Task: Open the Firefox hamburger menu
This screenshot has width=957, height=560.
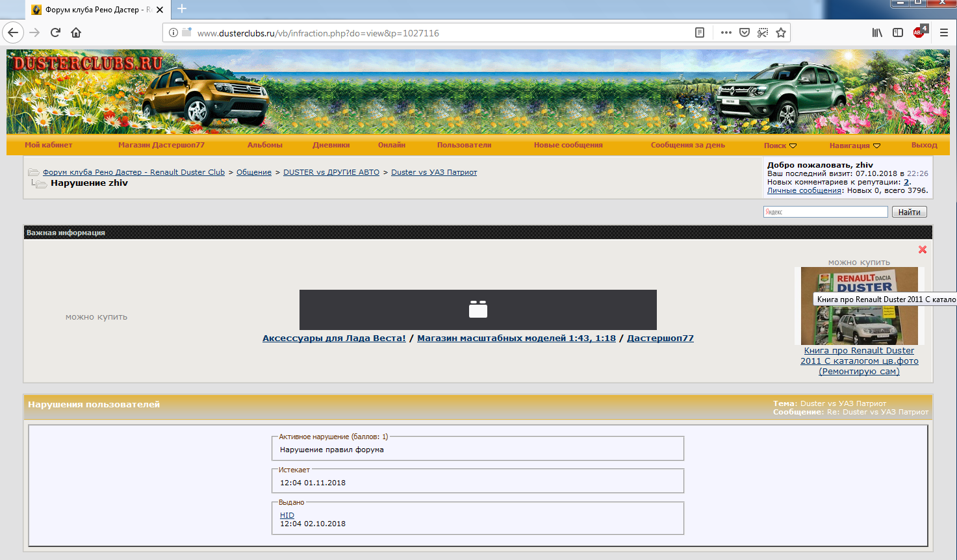Action: (944, 32)
